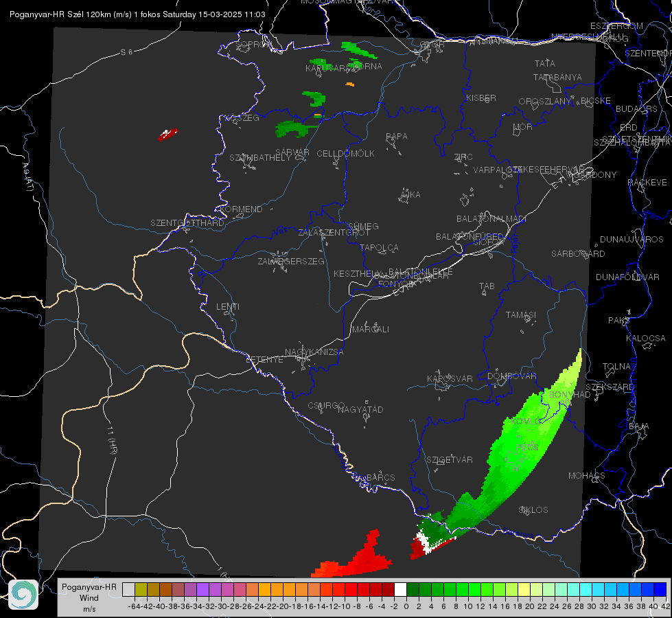Click the swirl logo icon beside legend

click(23, 595)
